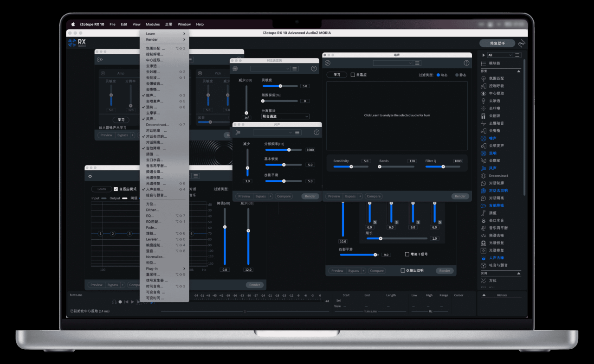Image resolution: width=594 pixels, height=364 pixels.
Task: Open 去削波 module in sidebar list
Action: point(494,115)
